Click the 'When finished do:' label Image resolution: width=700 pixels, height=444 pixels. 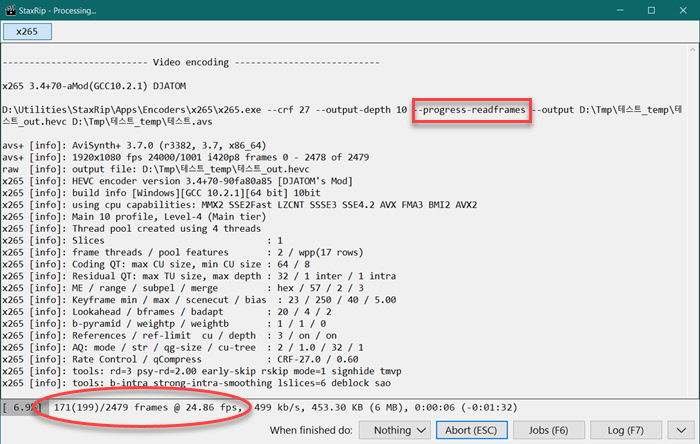click(311, 430)
